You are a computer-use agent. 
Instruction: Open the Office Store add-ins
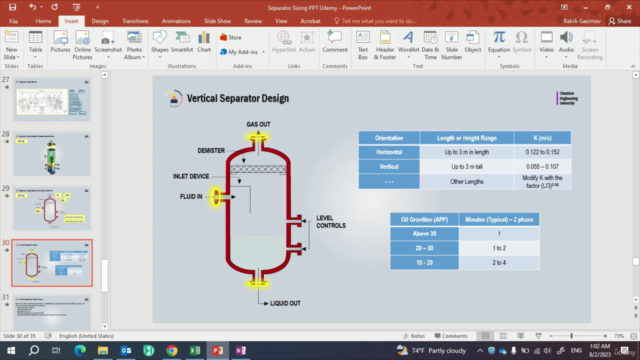point(231,37)
